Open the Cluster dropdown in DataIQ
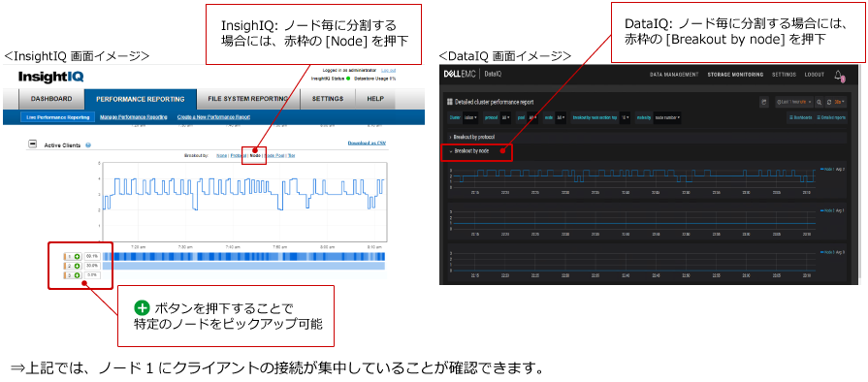The image size is (868, 382). (x=470, y=117)
